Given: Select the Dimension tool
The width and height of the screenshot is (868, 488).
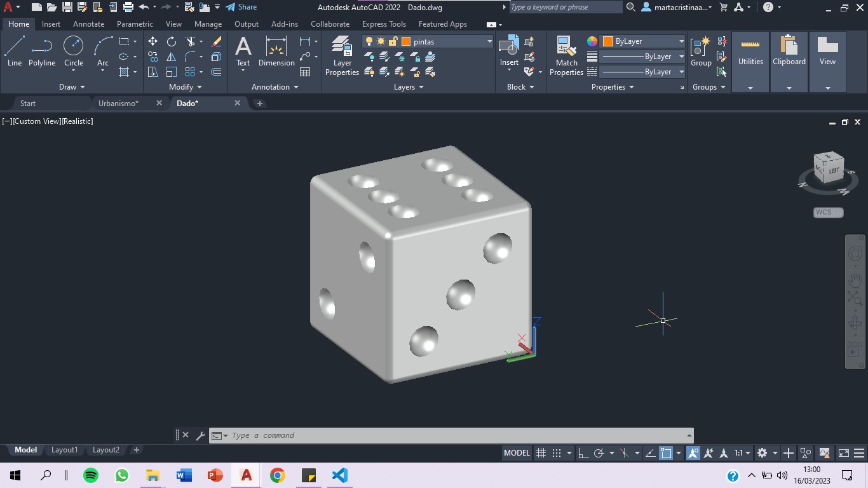Looking at the screenshot, I should (276, 51).
